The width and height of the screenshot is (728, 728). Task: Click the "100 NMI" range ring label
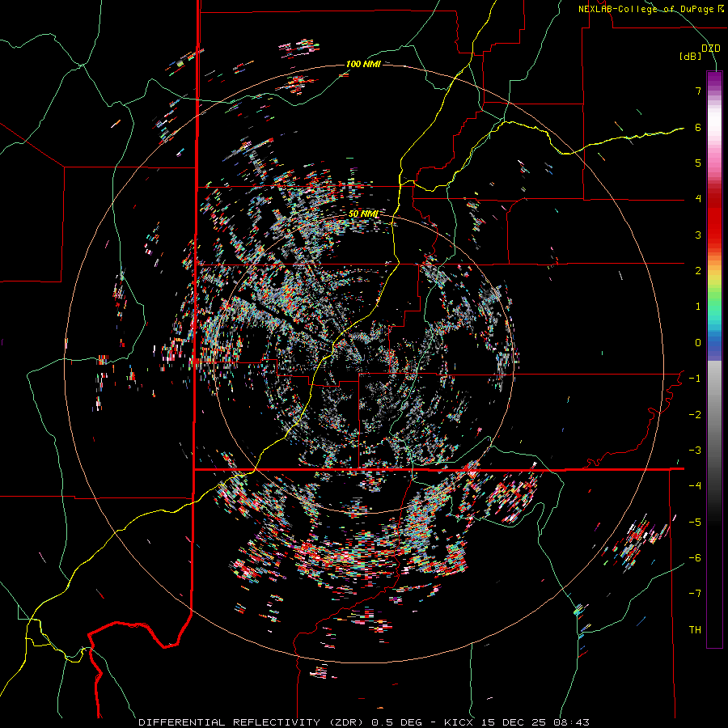tap(363, 64)
